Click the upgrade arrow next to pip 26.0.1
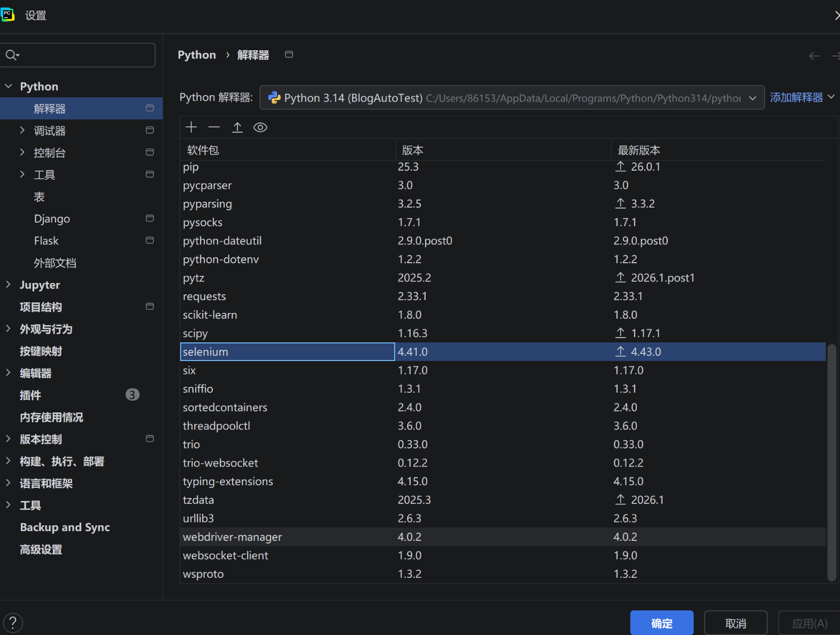840x635 pixels. coord(620,166)
